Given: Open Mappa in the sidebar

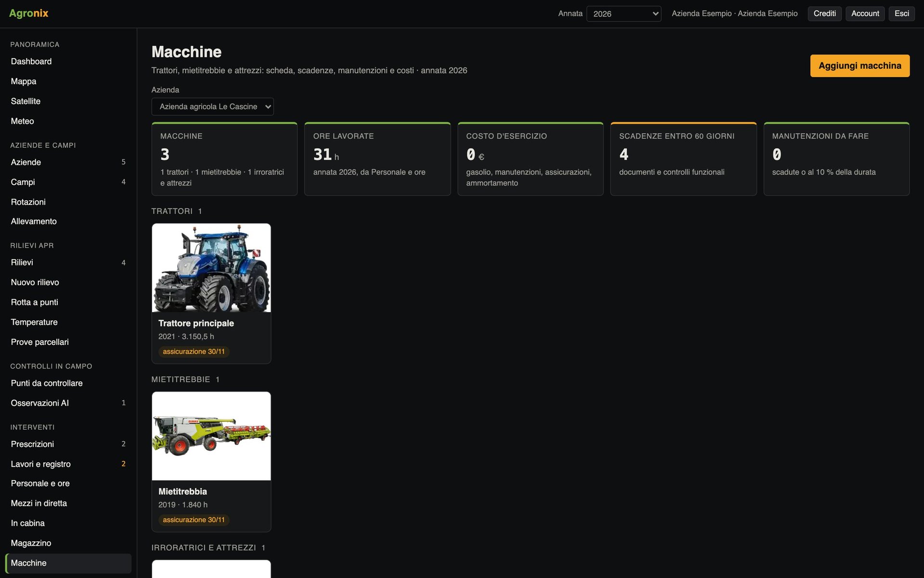Looking at the screenshot, I should click(68, 81).
